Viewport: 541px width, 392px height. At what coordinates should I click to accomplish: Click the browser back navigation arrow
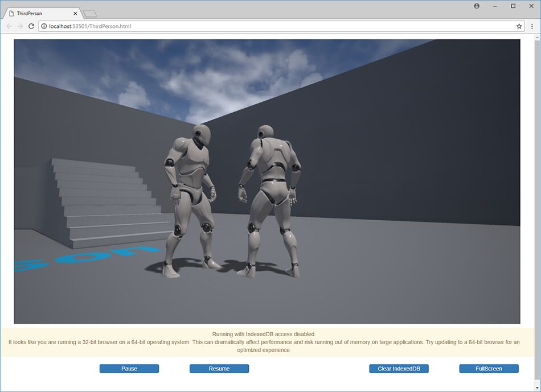pyautogui.click(x=8, y=26)
